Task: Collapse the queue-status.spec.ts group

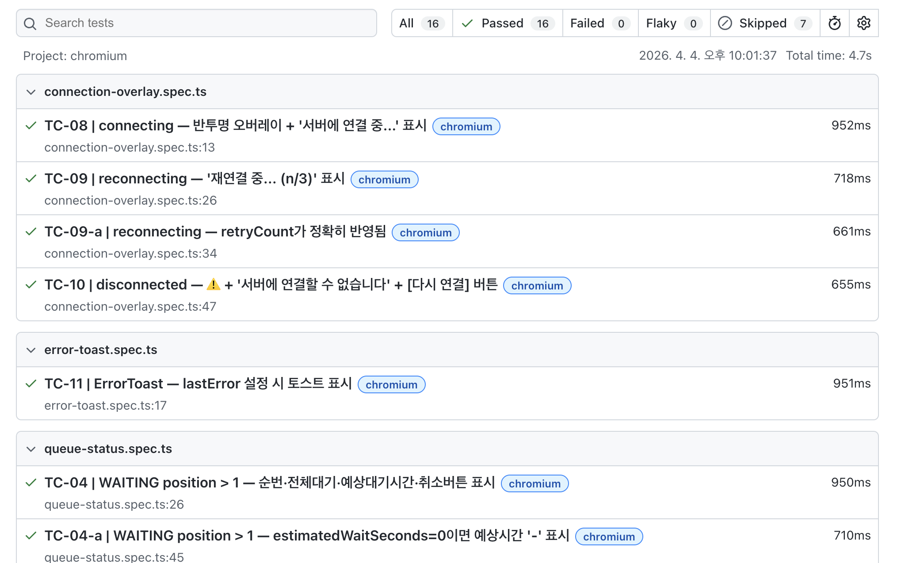Action: (31, 449)
